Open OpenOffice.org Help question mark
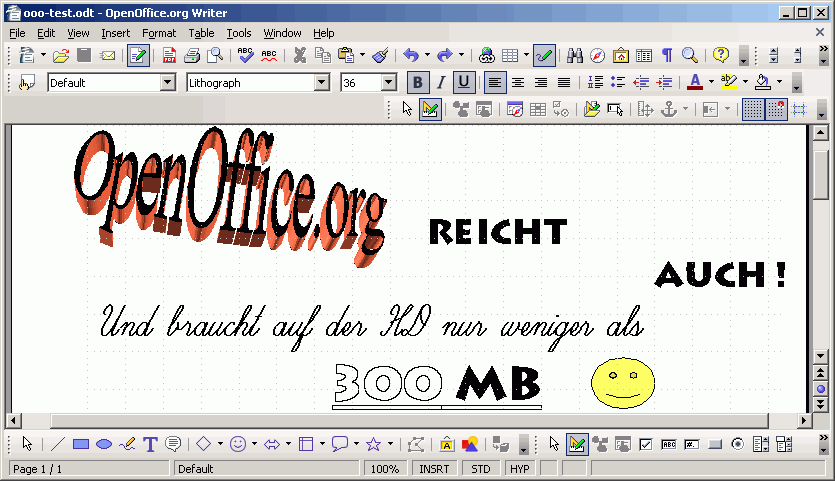 tap(721, 55)
